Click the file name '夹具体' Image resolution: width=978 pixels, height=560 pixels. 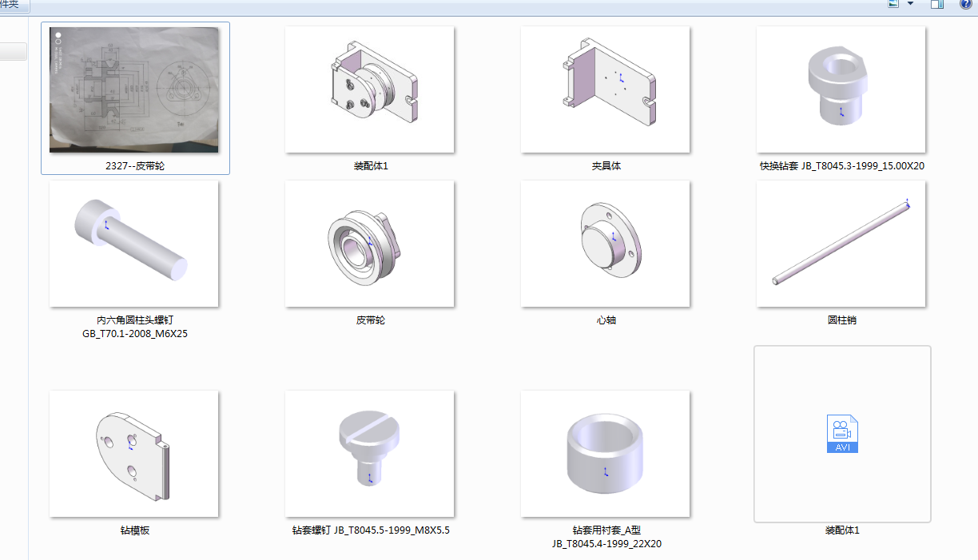[606, 166]
